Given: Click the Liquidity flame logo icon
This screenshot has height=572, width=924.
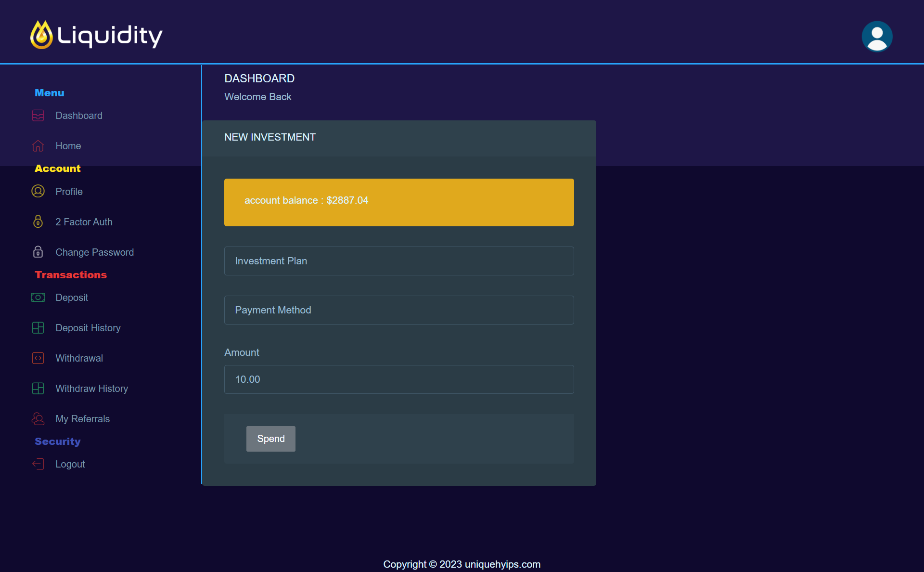Looking at the screenshot, I should click(x=41, y=35).
